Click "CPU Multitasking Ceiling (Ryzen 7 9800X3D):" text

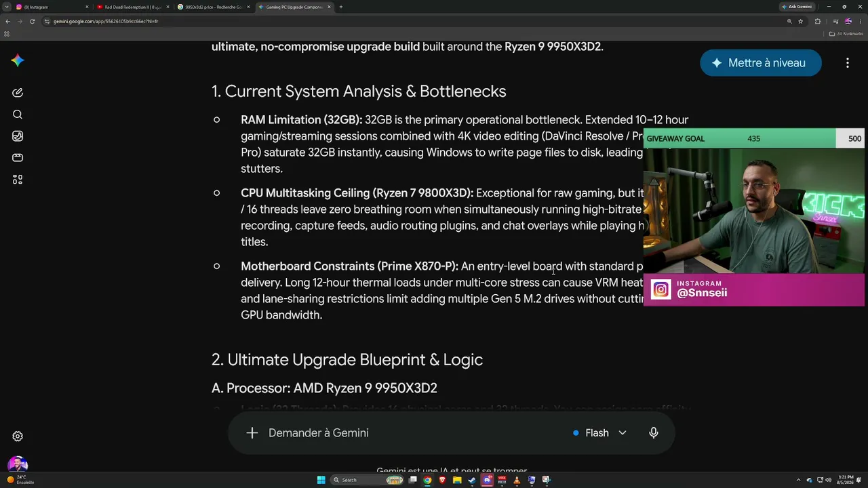click(x=357, y=193)
